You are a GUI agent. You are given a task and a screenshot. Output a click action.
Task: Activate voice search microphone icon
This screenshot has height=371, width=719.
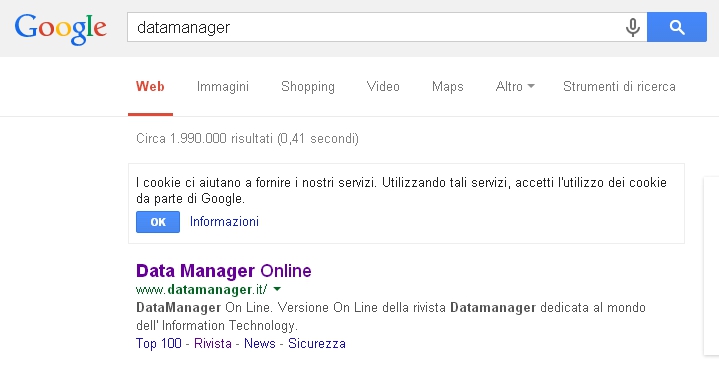click(x=633, y=28)
